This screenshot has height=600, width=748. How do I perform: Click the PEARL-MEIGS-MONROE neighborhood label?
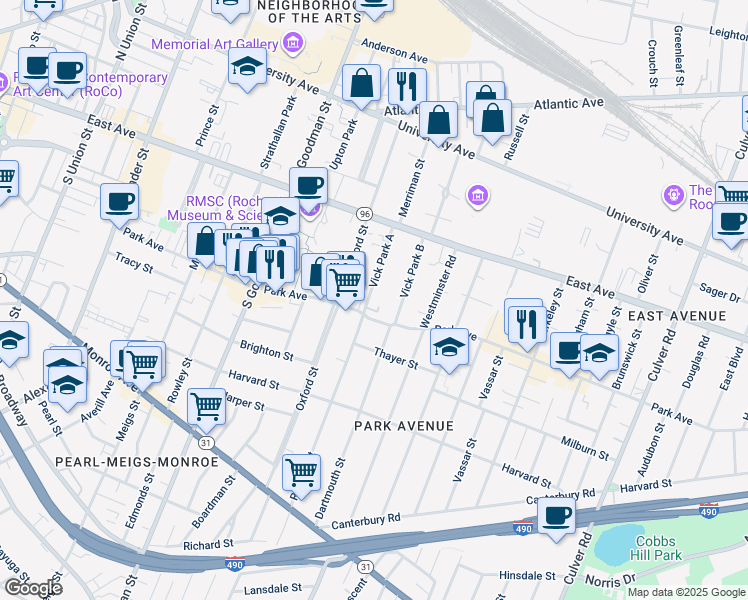point(137,462)
